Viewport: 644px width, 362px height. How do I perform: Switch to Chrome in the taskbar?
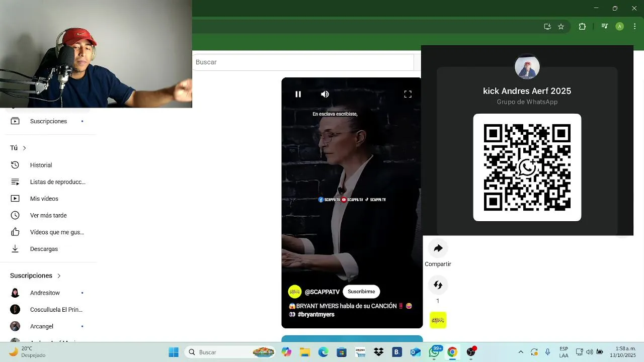[x=452, y=352]
